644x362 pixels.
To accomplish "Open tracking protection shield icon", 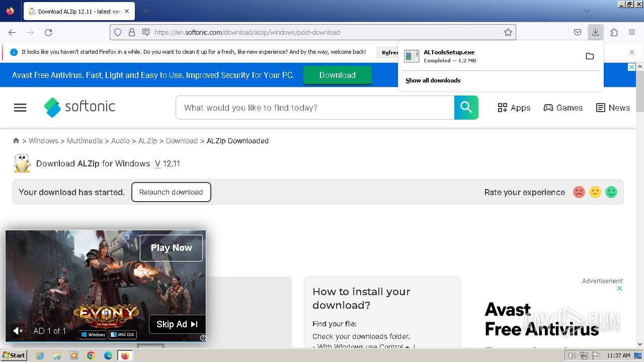I will 118,32.
